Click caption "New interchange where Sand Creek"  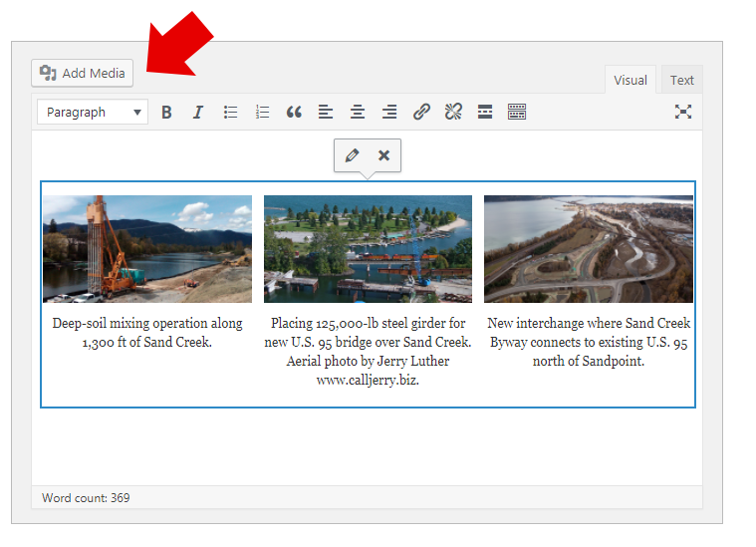pyautogui.click(x=589, y=323)
